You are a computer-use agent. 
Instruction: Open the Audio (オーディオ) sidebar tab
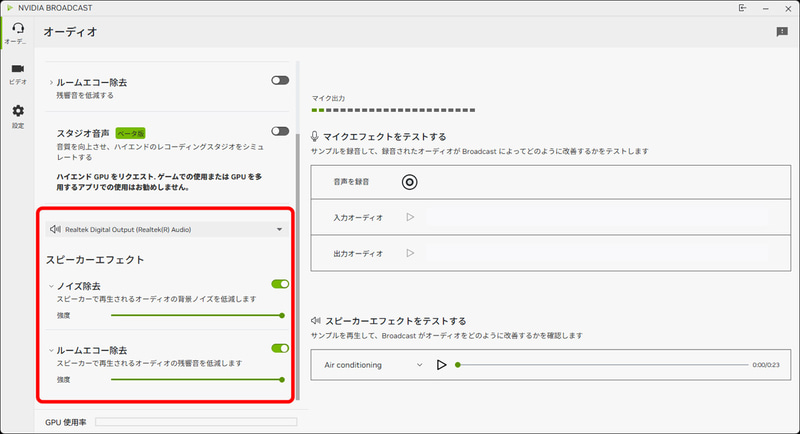(x=18, y=33)
